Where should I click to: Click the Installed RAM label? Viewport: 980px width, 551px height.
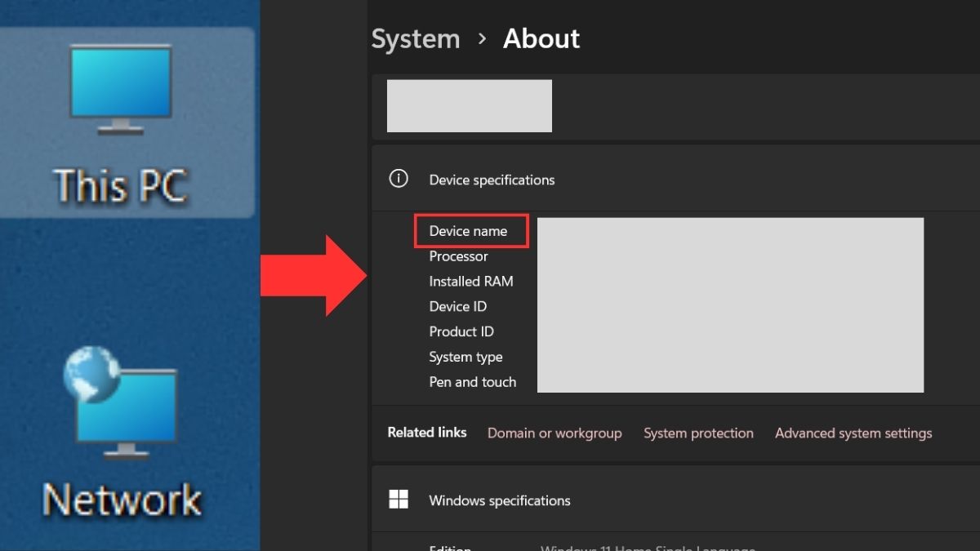(471, 281)
